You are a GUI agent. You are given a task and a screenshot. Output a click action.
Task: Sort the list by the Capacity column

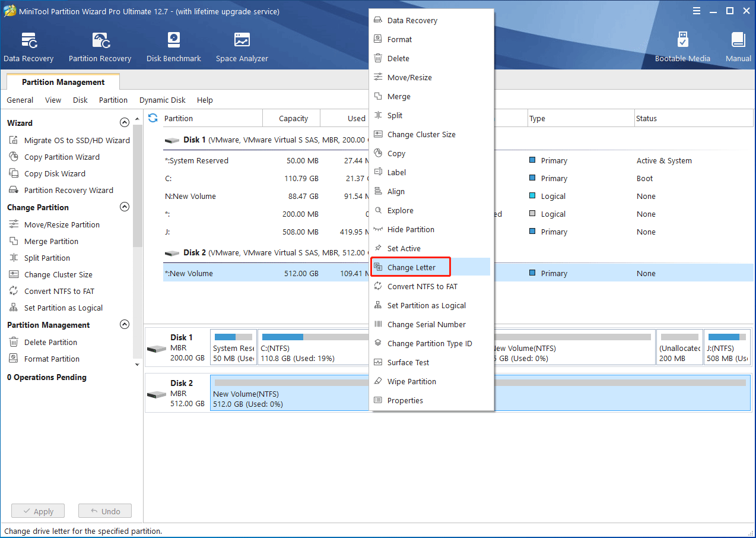293,119
